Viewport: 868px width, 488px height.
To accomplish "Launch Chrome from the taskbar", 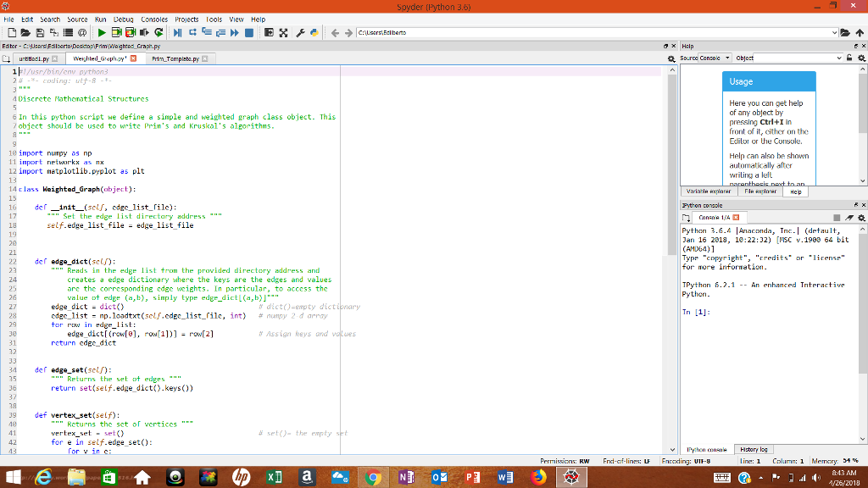I will [372, 476].
